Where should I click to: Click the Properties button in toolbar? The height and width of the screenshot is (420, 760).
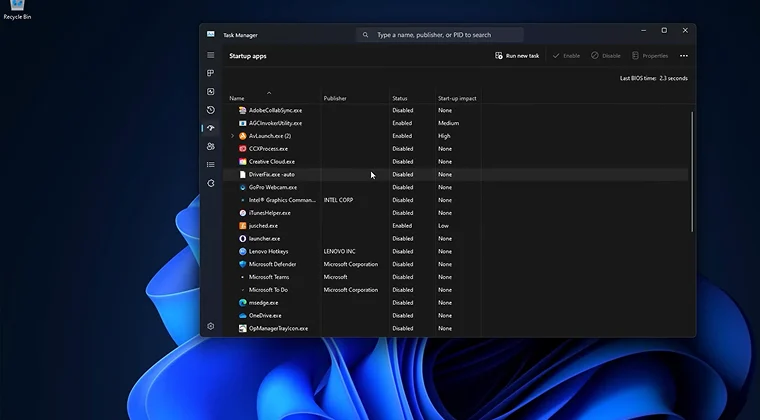(x=649, y=56)
